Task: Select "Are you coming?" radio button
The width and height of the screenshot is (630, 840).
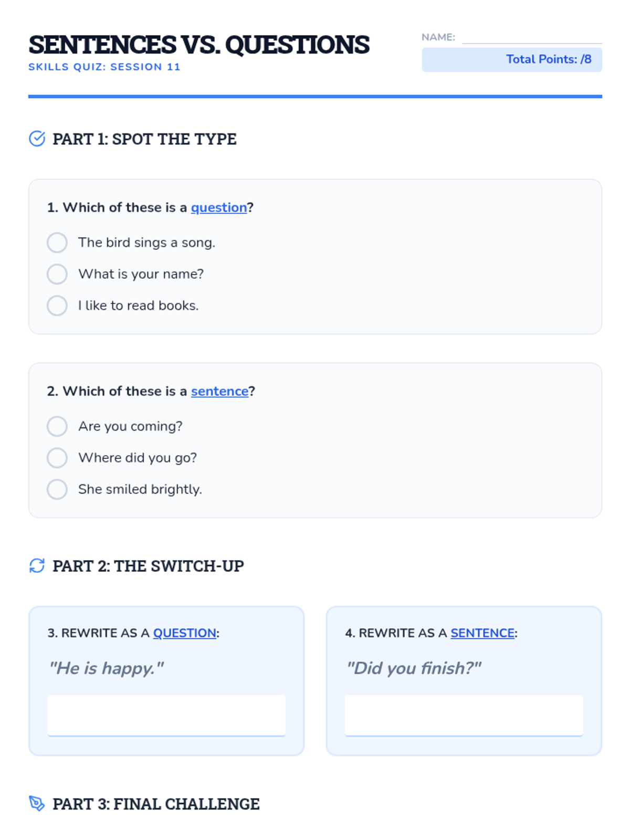Action: (57, 426)
